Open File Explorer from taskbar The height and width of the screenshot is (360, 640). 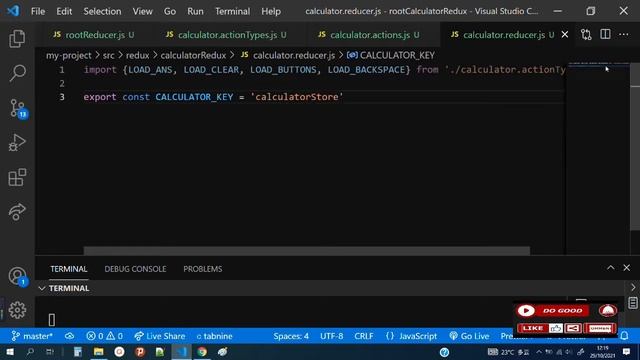click(x=98, y=352)
